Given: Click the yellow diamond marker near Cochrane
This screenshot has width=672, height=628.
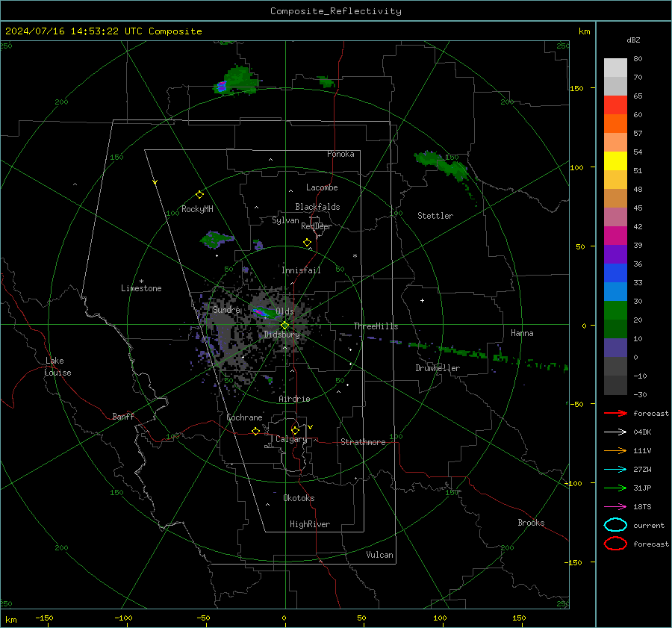Looking at the screenshot, I should [x=255, y=431].
